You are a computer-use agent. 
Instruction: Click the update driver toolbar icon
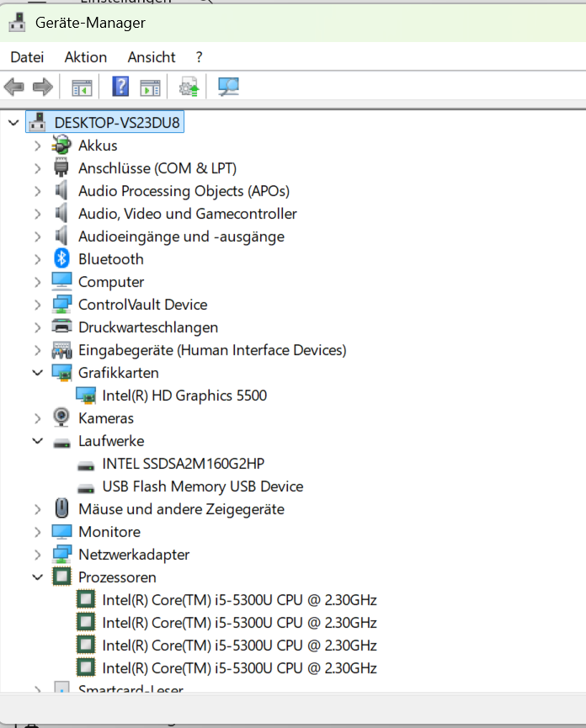point(189,87)
